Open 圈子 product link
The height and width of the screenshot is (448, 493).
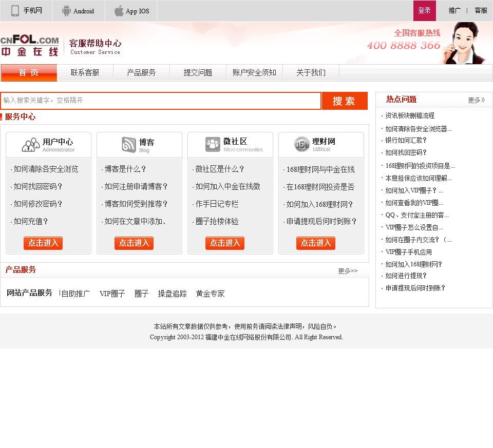pos(142,294)
